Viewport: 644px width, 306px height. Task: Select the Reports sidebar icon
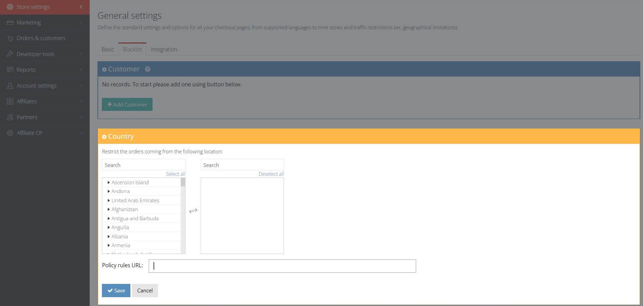click(10, 70)
